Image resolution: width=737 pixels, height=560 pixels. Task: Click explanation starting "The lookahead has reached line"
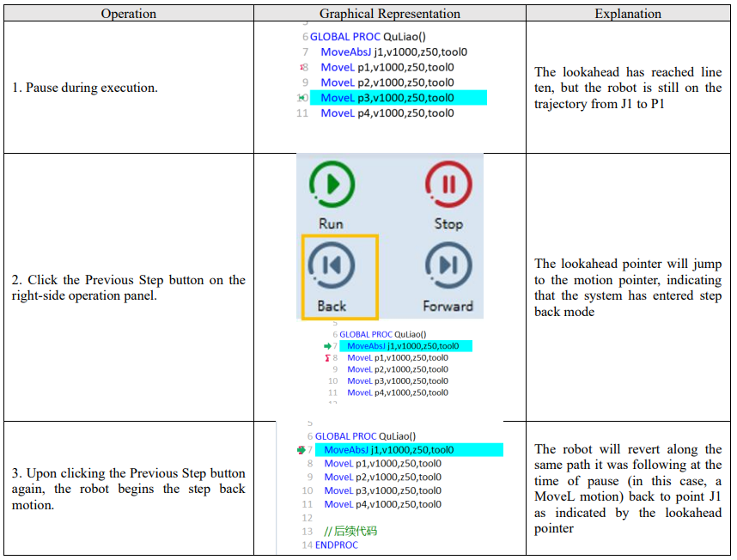click(628, 88)
